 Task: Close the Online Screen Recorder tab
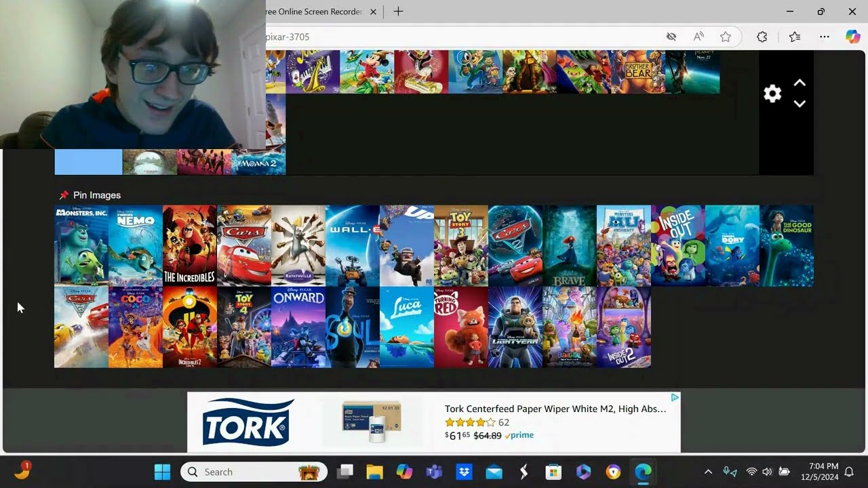click(x=372, y=12)
